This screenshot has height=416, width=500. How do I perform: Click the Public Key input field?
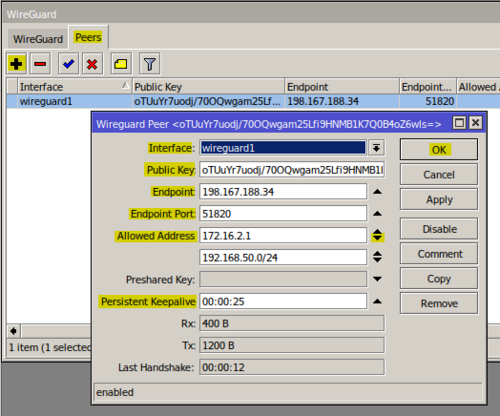click(292, 170)
